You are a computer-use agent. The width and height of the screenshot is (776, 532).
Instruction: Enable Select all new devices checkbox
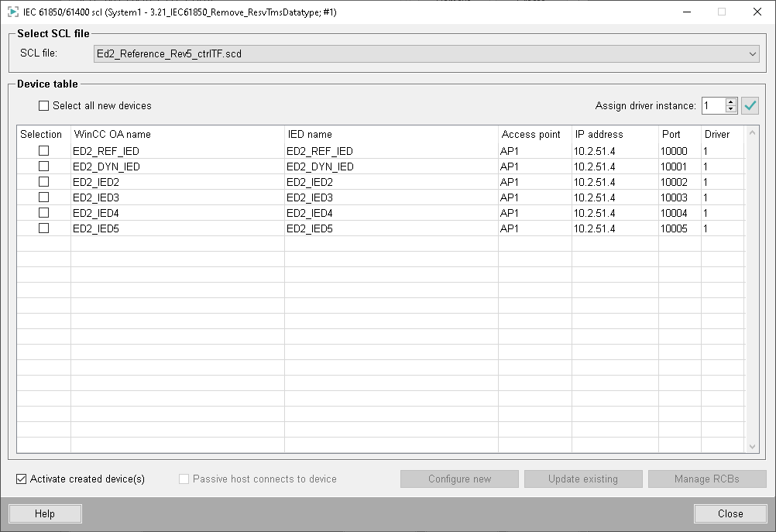(43, 105)
